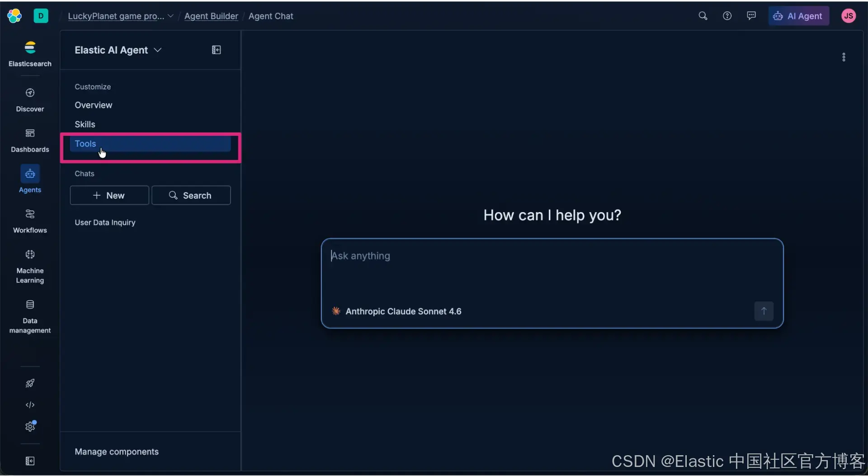Open the global search magnifier
Screen dimensions: 868x476
(x=703, y=16)
